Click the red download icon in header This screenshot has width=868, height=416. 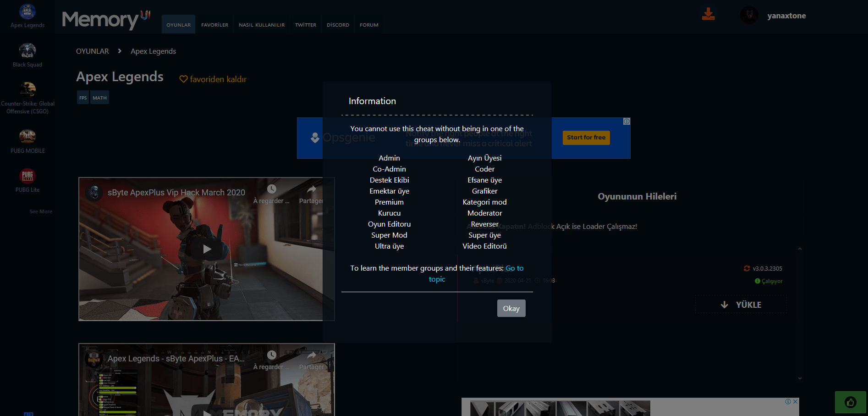[708, 14]
